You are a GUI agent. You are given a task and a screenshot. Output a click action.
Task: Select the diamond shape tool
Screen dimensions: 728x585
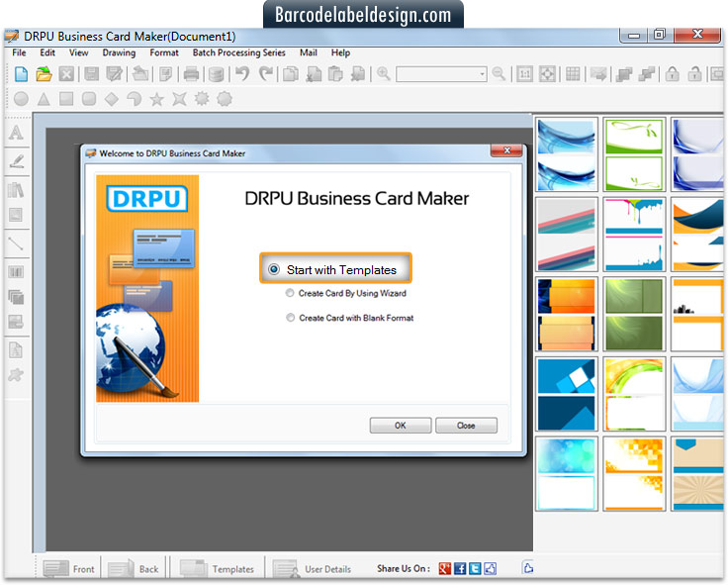tap(112, 99)
